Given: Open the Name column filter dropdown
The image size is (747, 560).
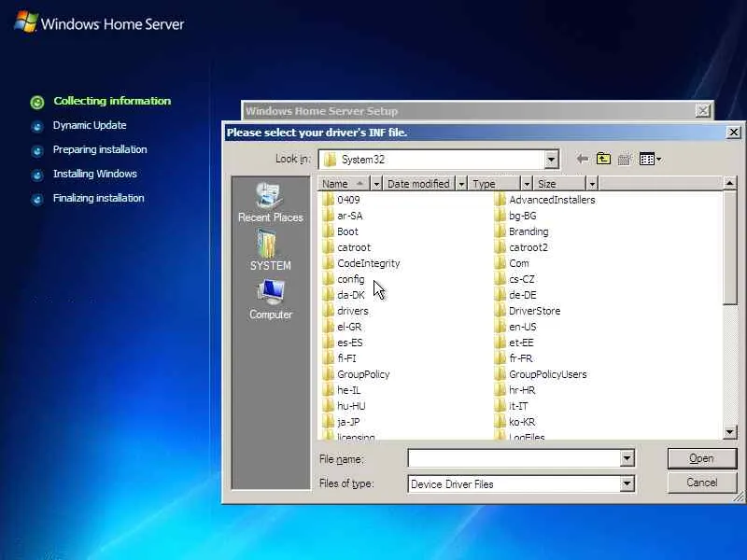Looking at the screenshot, I should [x=376, y=184].
